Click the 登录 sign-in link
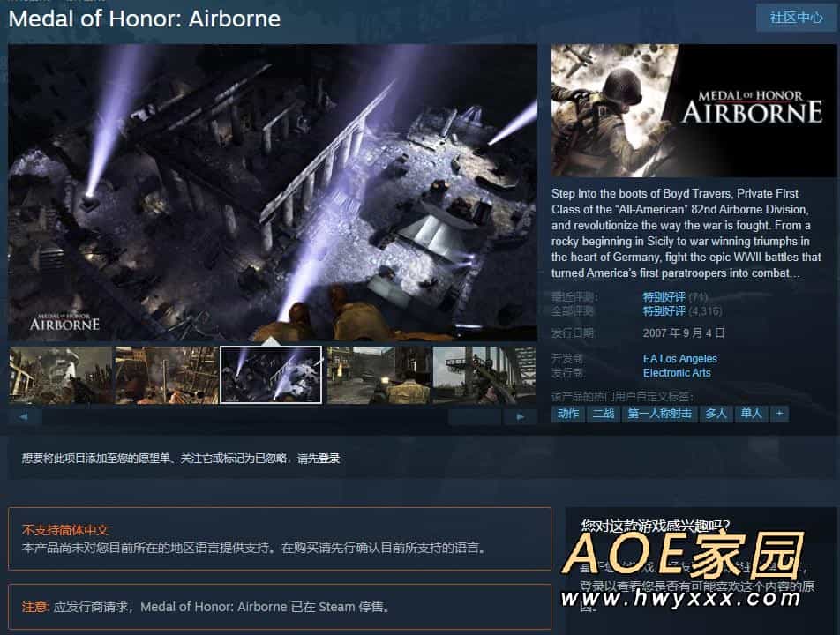Viewport: 840px width, 635px height. (329, 459)
